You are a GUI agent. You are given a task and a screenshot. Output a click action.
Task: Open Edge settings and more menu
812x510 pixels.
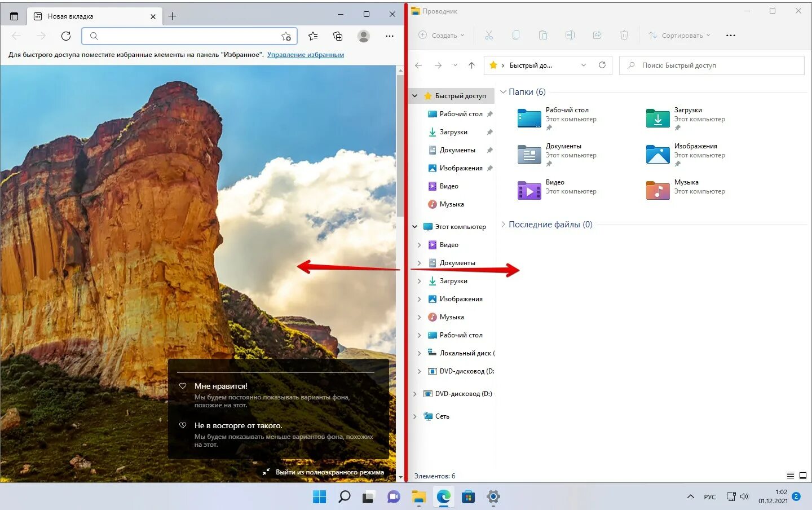coord(390,36)
